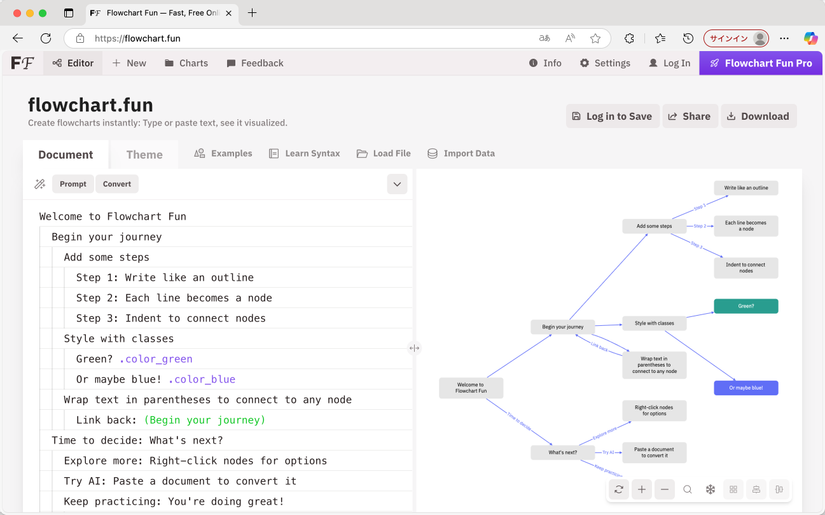This screenshot has height=515, width=825.
Task: Click the AI magic wand icon
Action: 39,184
